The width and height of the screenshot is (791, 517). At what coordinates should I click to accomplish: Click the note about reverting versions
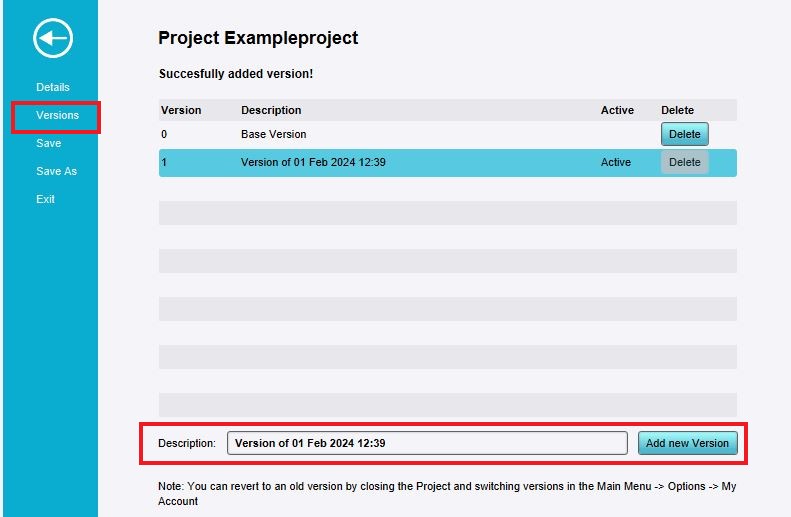(x=446, y=493)
